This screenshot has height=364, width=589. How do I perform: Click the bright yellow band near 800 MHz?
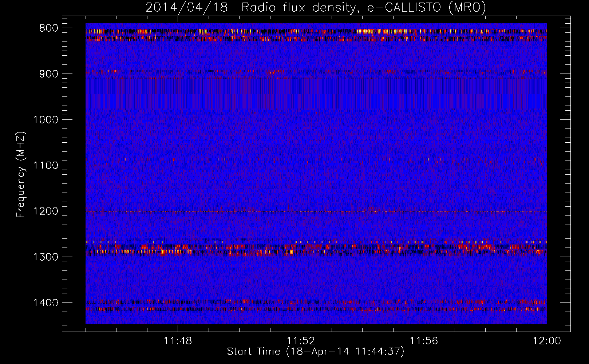click(316, 32)
